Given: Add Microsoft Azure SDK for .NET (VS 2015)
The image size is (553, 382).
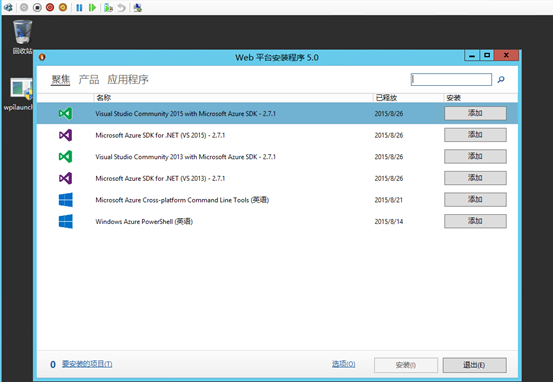Looking at the screenshot, I should tap(475, 135).
